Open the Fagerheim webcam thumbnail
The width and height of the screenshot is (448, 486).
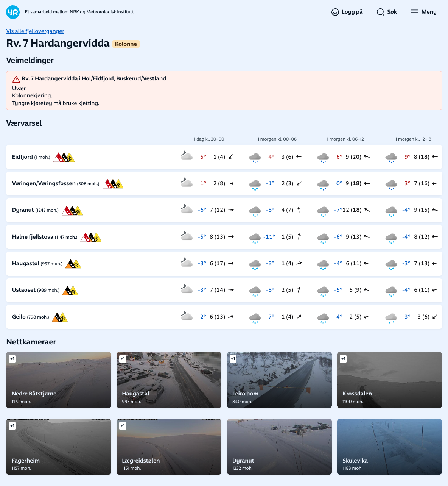pyautogui.click(x=59, y=447)
